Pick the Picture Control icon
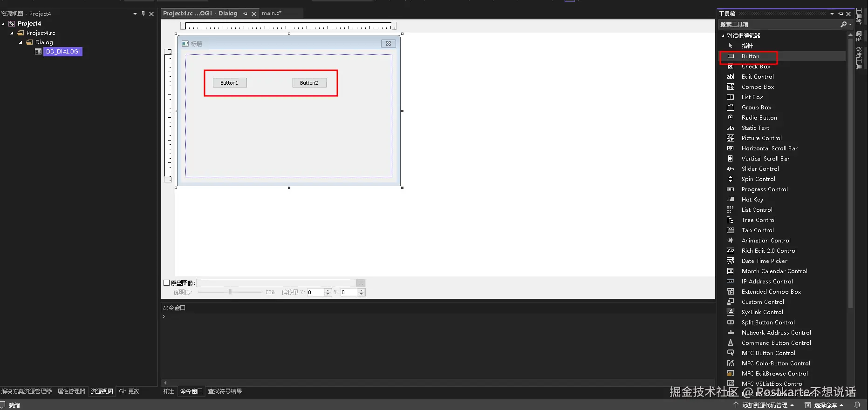The width and height of the screenshot is (868, 410). point(731,138)
